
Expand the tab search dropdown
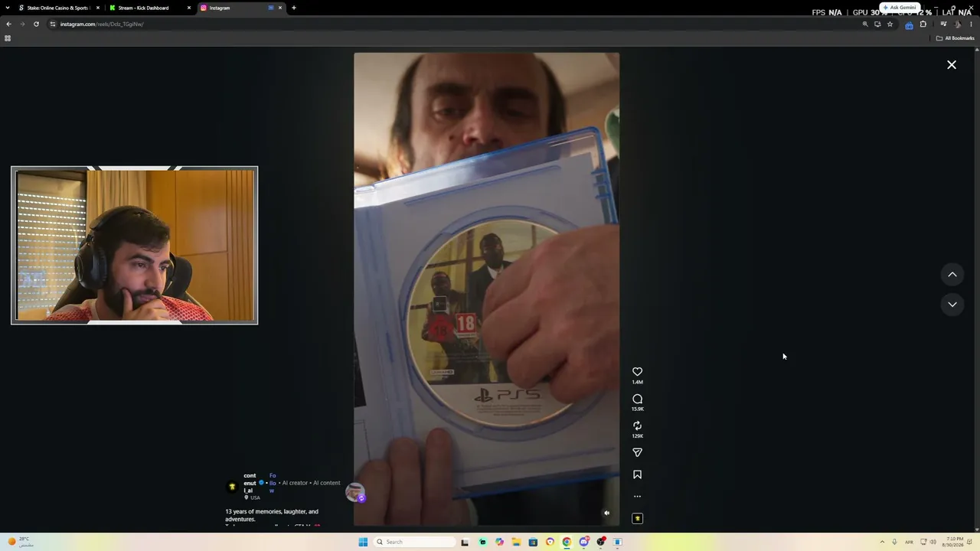point(7,8)
